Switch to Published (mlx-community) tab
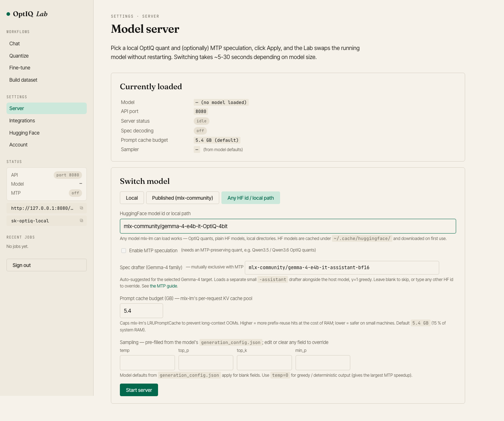 tap(183, 198)
